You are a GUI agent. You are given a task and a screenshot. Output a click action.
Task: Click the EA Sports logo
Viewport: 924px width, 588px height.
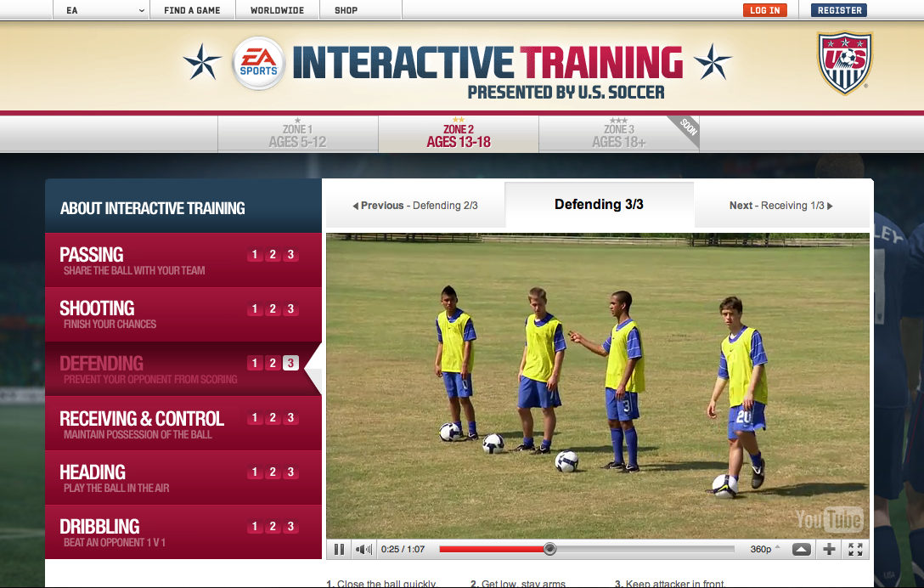(x=259, y=63)
